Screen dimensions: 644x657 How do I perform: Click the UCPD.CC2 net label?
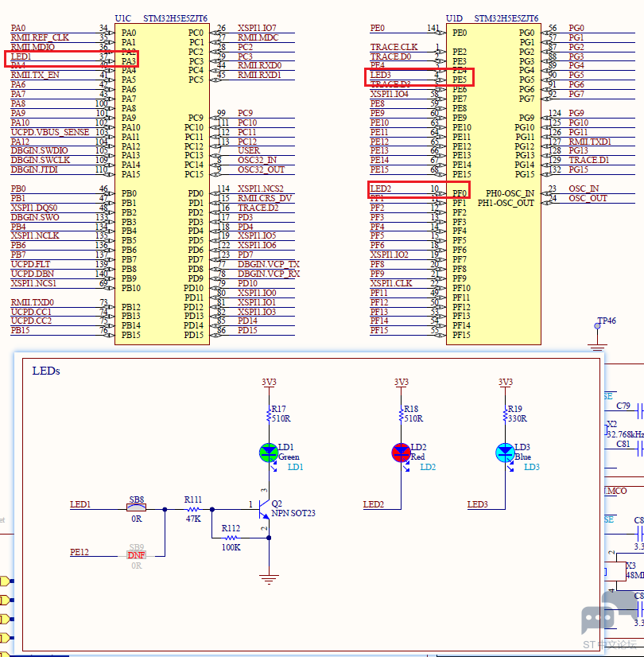click(x=31, y=321)
